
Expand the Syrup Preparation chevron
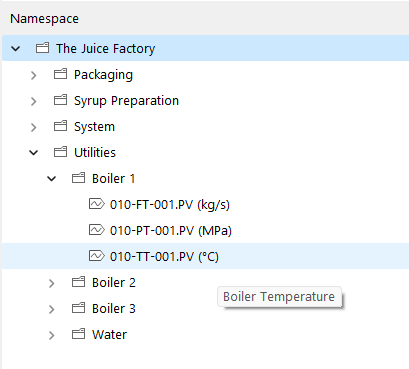[33, 101]
